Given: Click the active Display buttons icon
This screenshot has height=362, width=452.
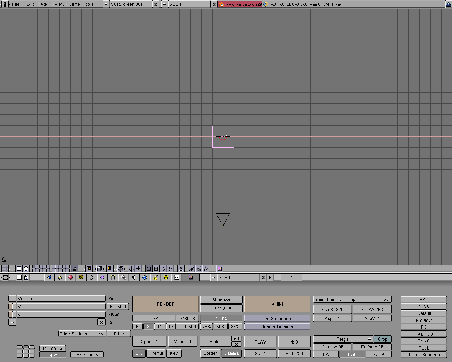Looking at the screenshot, I should (190, 277).
